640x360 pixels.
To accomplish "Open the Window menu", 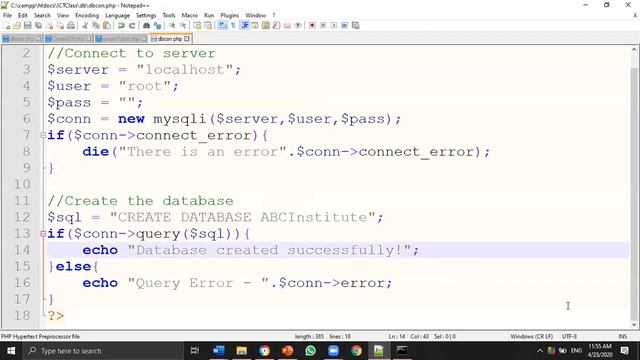I will 256,15.
